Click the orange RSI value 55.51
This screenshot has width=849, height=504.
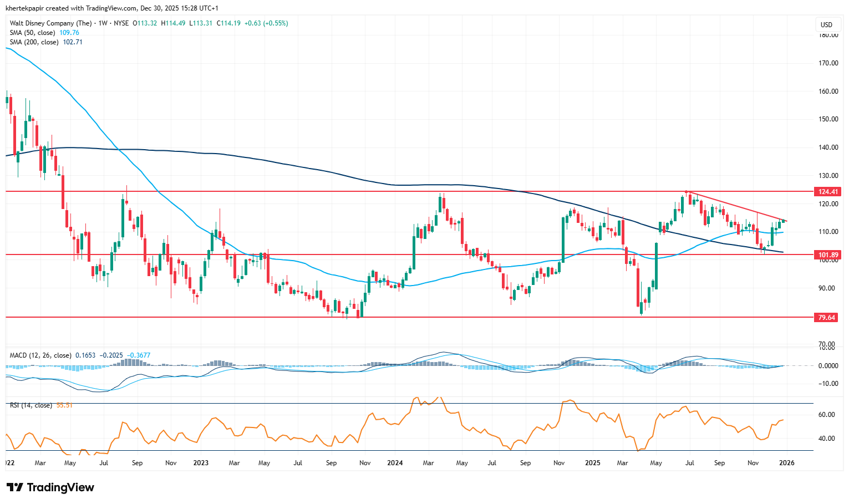[64, 405]
